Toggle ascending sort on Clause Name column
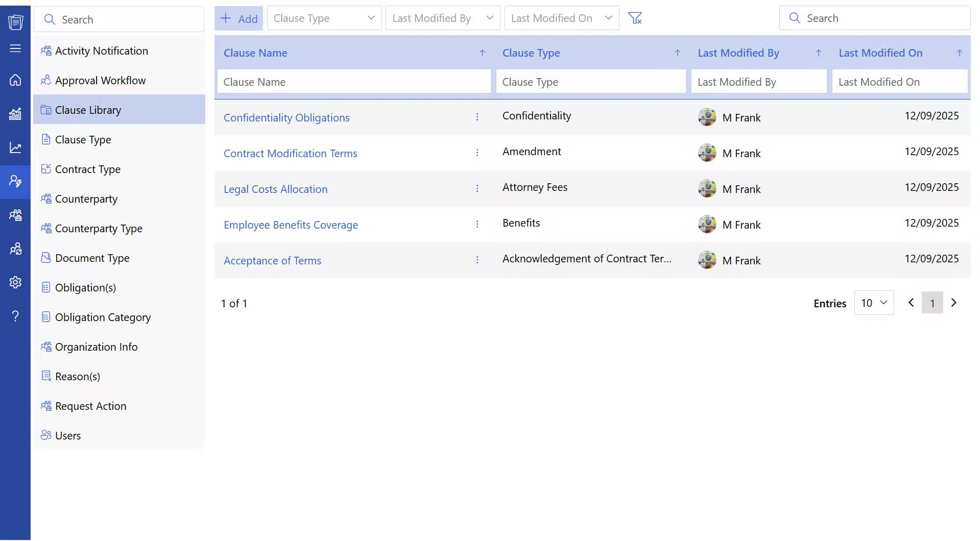The height and width of the screenshot is (541, 980). point(482,53)
